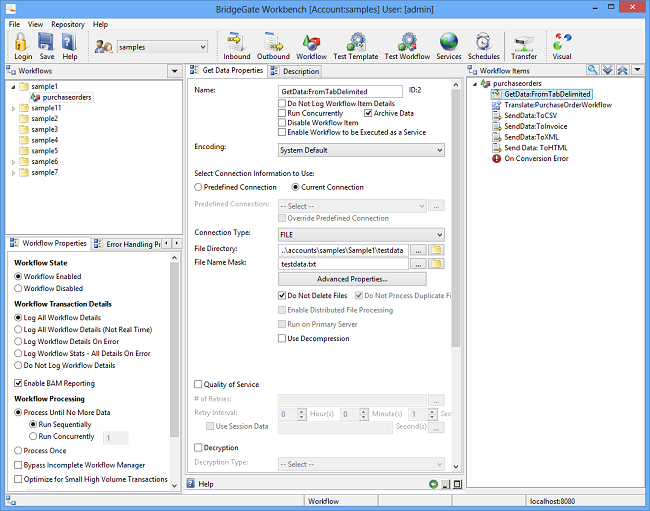The image size is (650, 511).
Task: Open the View menu
Action: tap(35, 24)
